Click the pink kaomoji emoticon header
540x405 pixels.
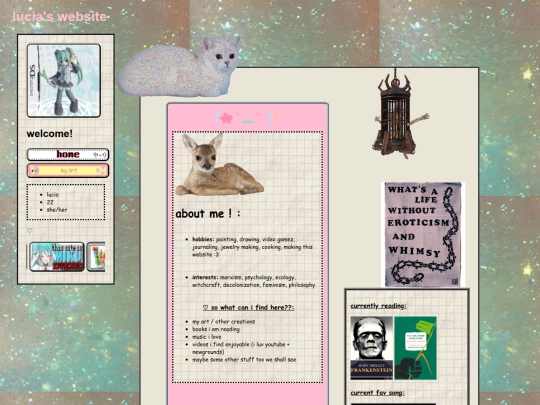coord(247,118)
